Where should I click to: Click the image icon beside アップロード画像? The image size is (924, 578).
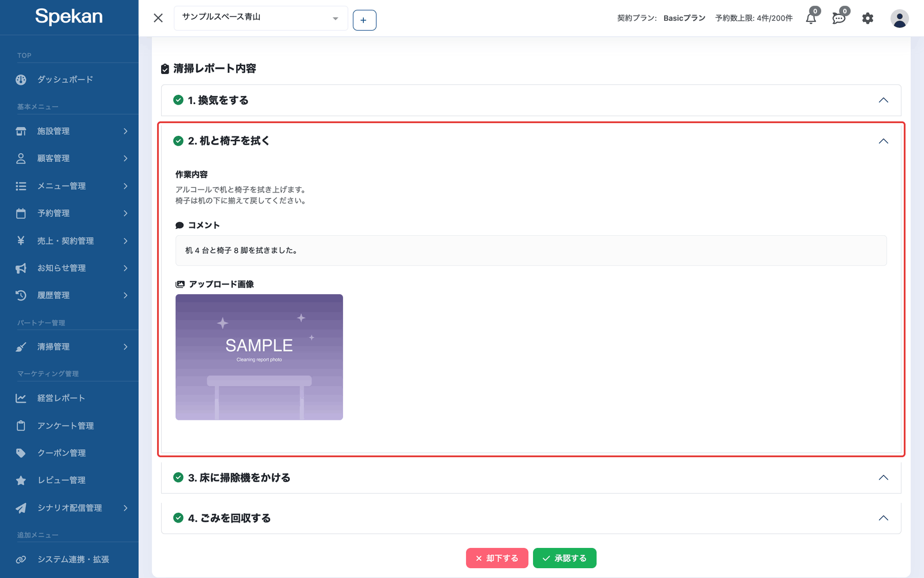click(180, 284)
